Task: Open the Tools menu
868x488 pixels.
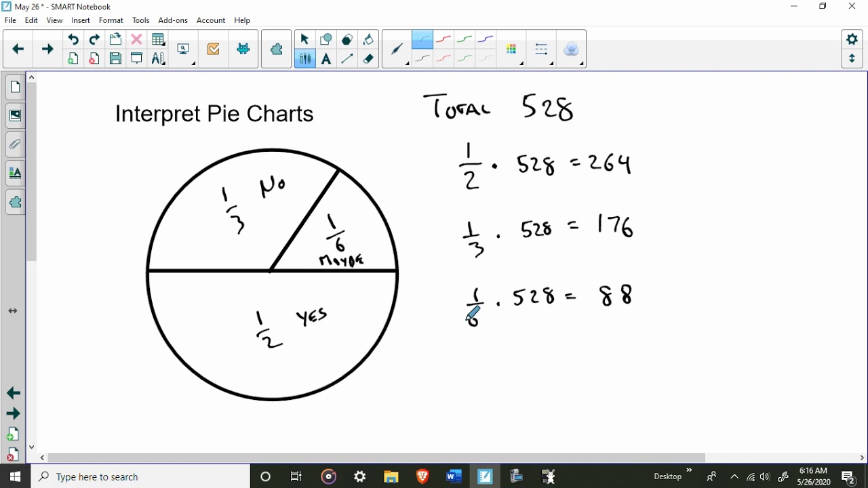Action: pos(141,20)
